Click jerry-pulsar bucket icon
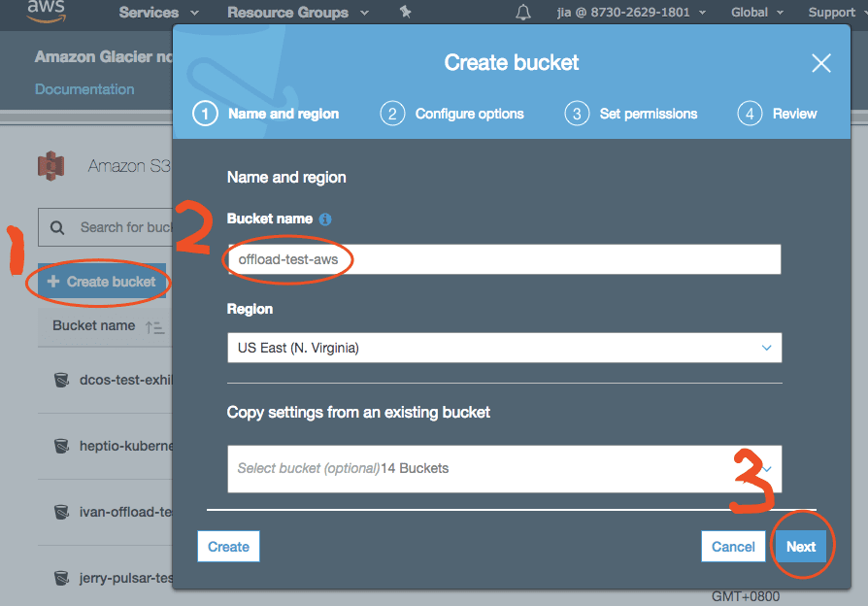This screenshot has height=606, width=868. [x=61, y=578]
